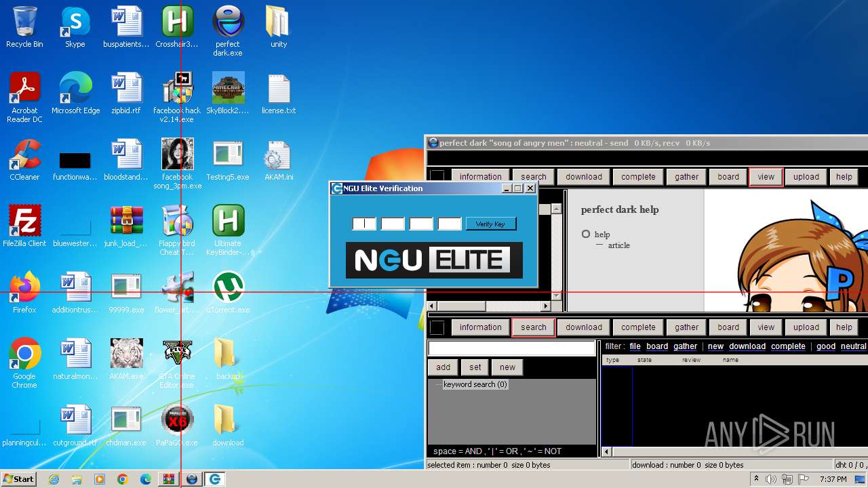Open the Crosshair3 desktop shortcut
The height and width of the screenshot is (488, 868).
pos(177,28)
